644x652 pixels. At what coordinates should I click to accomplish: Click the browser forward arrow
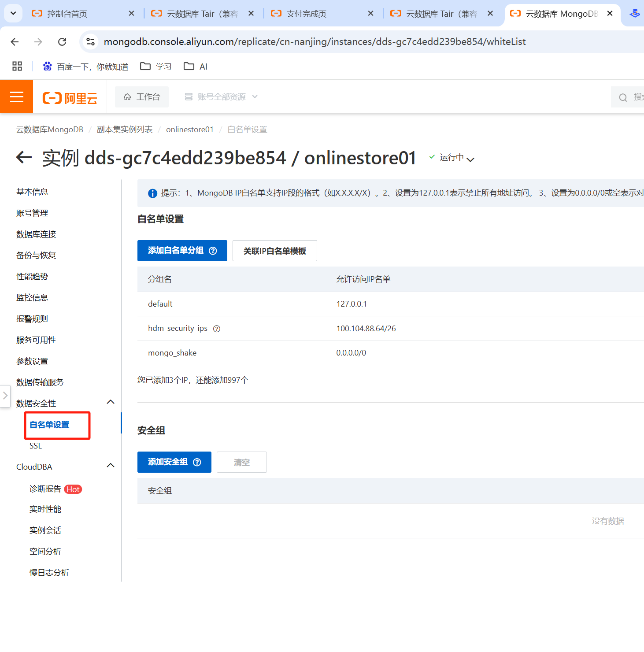[x=38, y=42]
